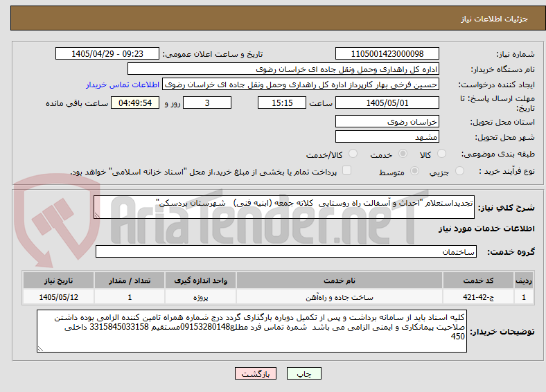Click the طبقه بندی موضوعی label
This screenshot has width=546, height=392.
coord(498,154)
